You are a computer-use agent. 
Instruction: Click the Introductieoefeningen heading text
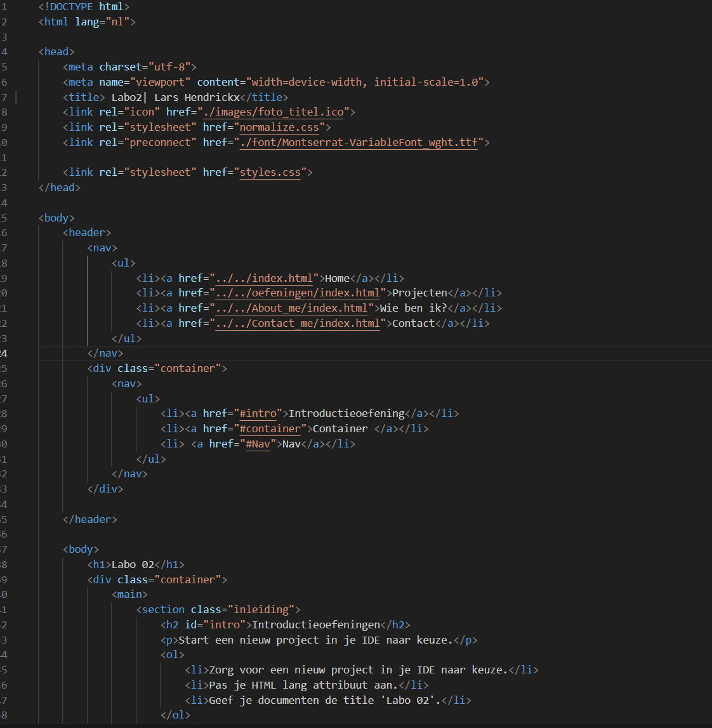[x=316, y=625]
